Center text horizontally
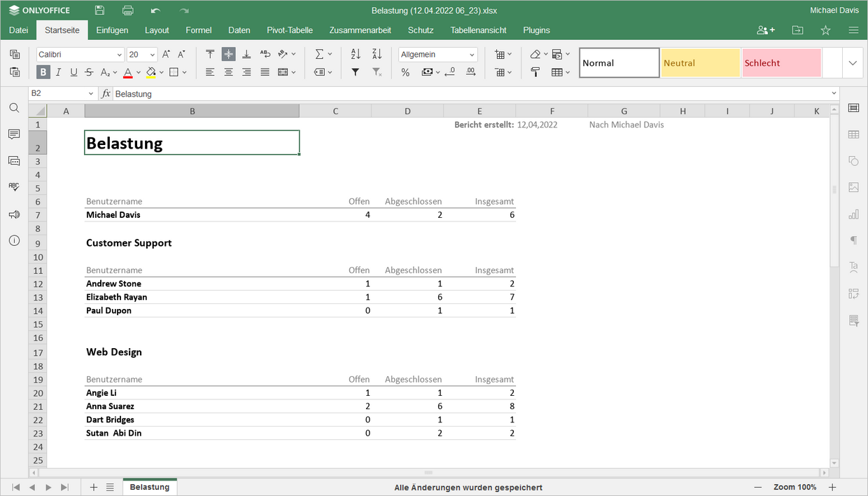This screenshot has width=868, height=496. click(228, 71)
